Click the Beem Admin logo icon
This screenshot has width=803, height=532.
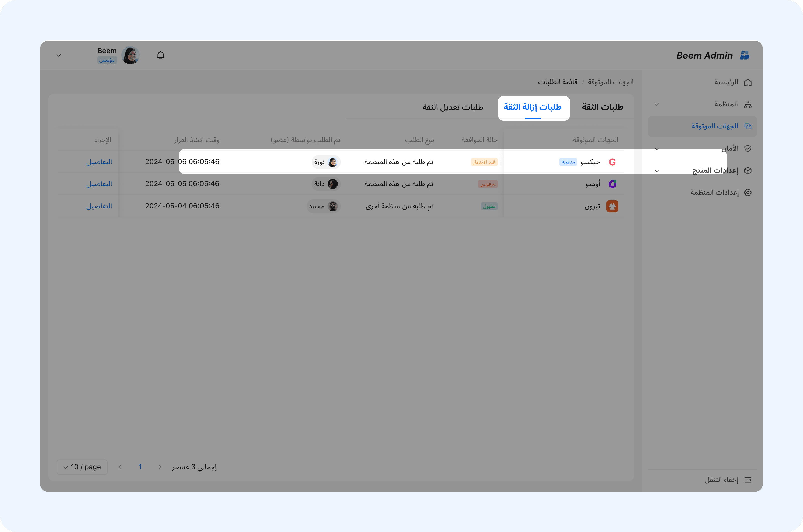point(744,55)
